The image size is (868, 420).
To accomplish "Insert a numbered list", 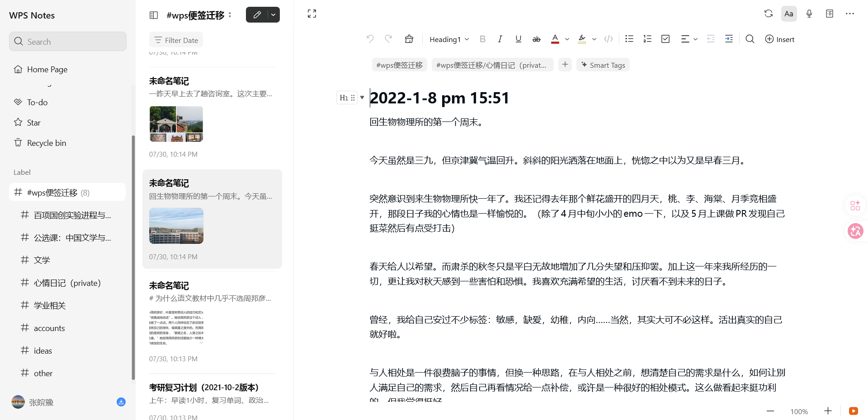I will coord(647,39).
